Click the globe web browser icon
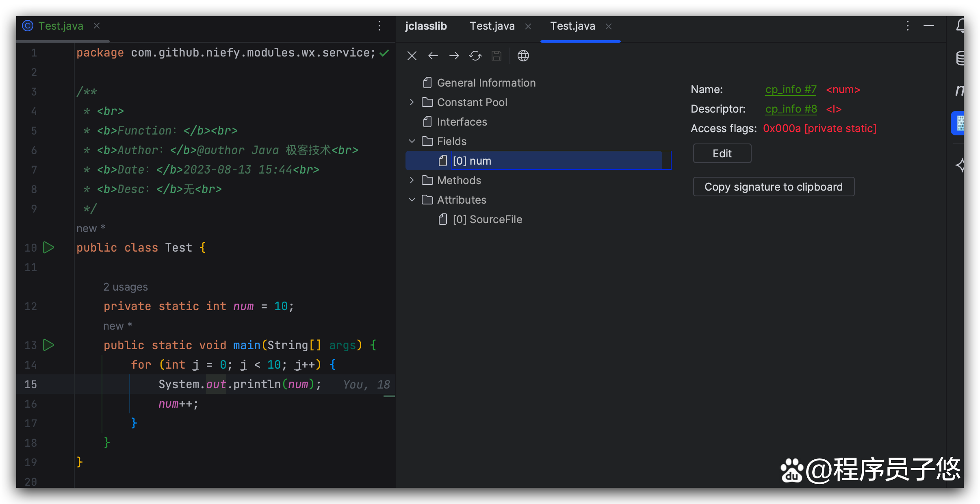The image size is (980, 504). pyautogui.click(x=523, y=56)
